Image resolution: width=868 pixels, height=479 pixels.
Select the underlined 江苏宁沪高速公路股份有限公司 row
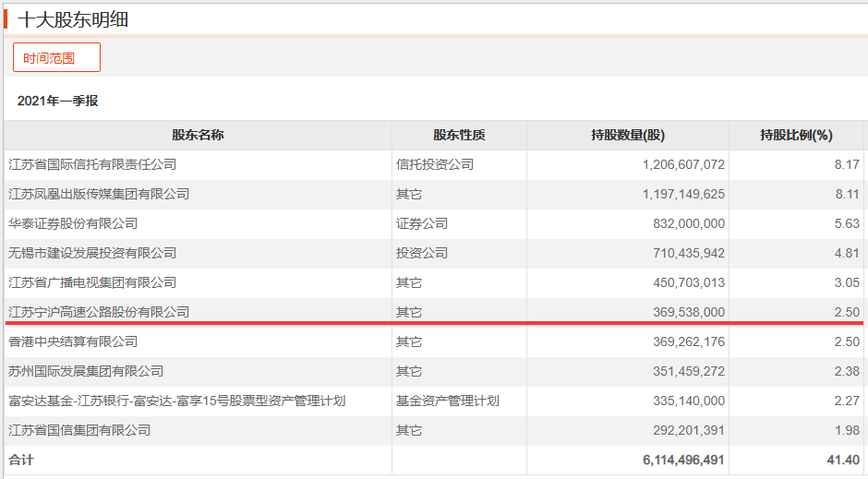[x=99, y=312]
